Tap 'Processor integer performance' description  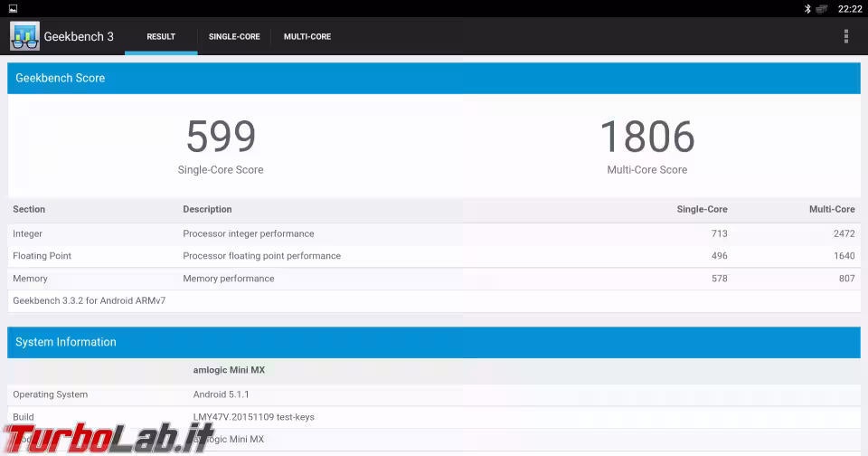[x=249, y=233]
